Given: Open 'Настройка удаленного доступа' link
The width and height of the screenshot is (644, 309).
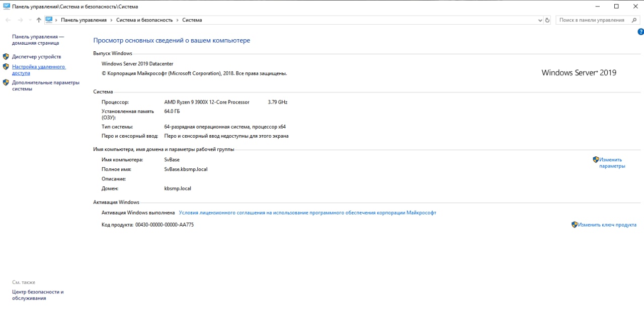Looking at the screenshot, I should (39, 70).
